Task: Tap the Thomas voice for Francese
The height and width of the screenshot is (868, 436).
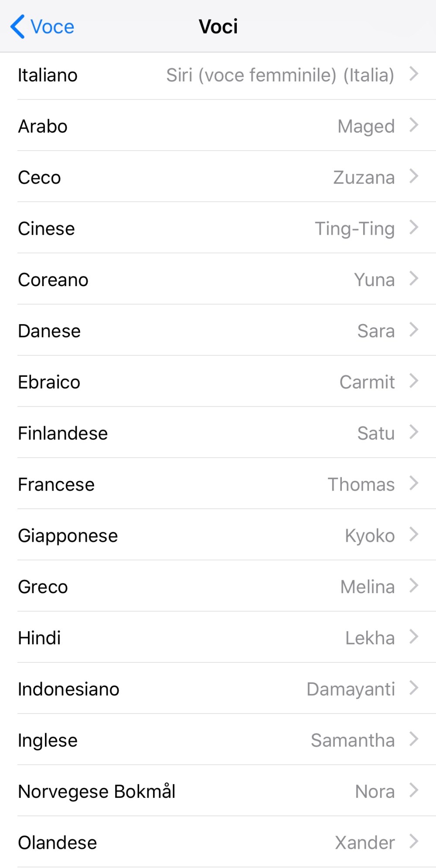Action: click(361, 484)
